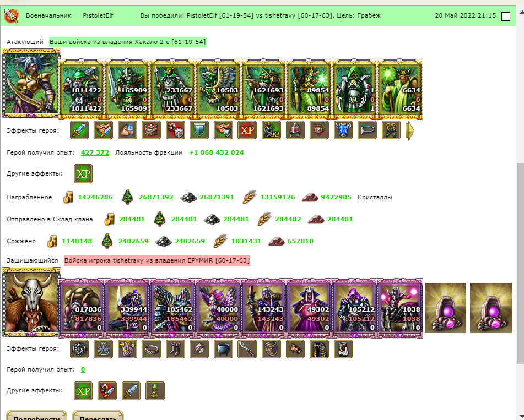Image resolution: width=524 pixels, height=420 pixels.
Task: Open defender hero experience 0 link
Action: (83, 369)
